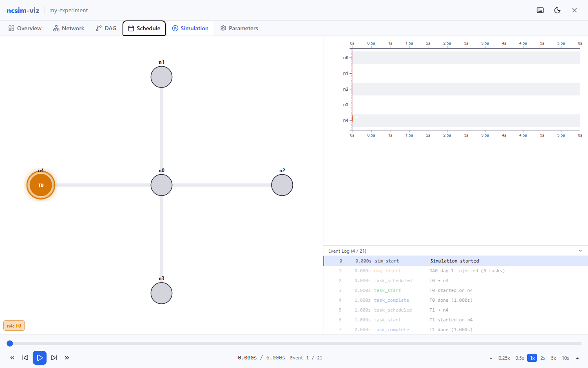Open the Schedule tab
Viewport: 588px width, 368px height.
click(x=144, y=28)
